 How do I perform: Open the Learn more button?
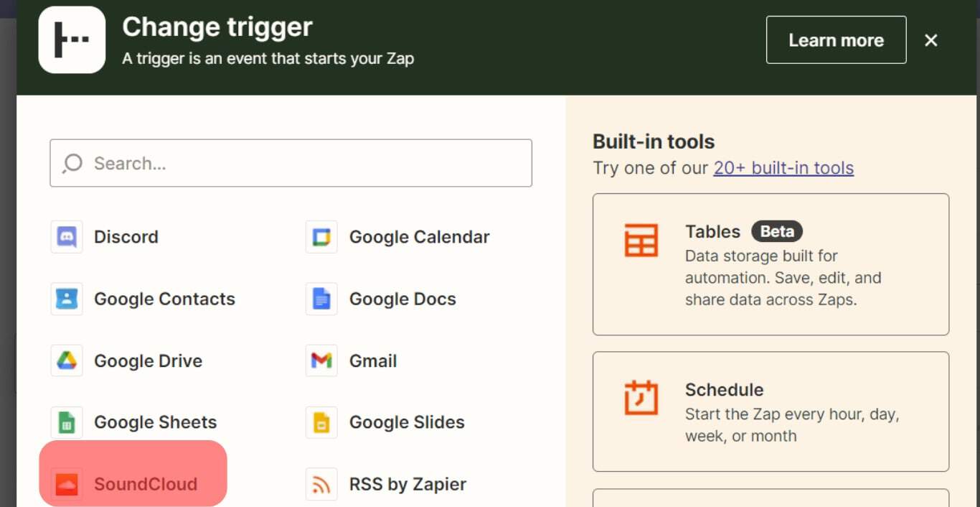click(837, 39)
